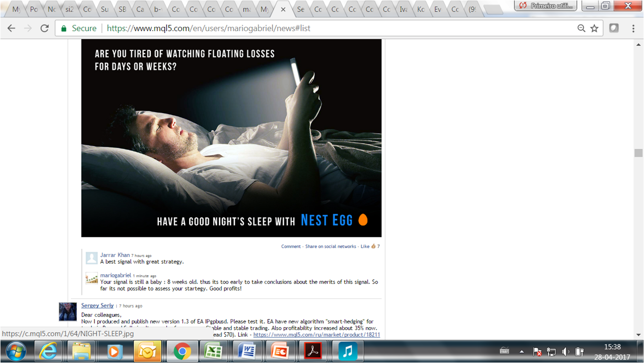Click the page vertical scrollbar thumb
Image resolution: width=644 pixels, height=363 pixels.
click(638, 153)
